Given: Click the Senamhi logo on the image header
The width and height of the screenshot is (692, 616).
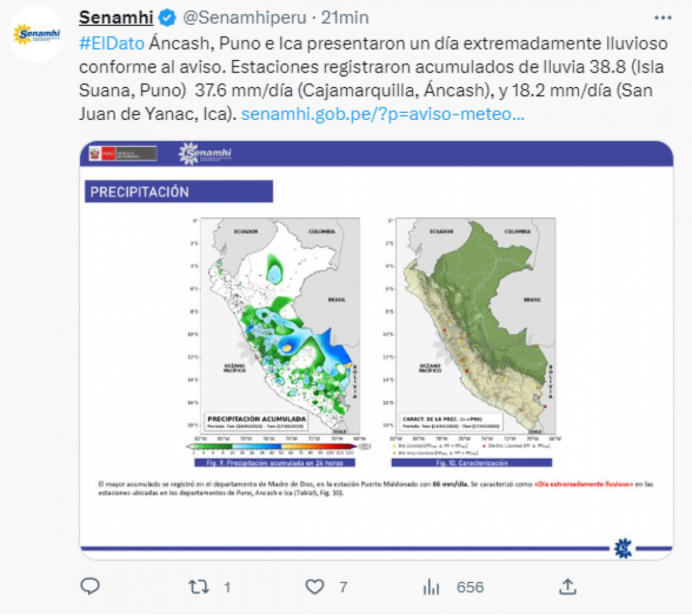Looking at the screenshot, I should [x=206, y=152].
